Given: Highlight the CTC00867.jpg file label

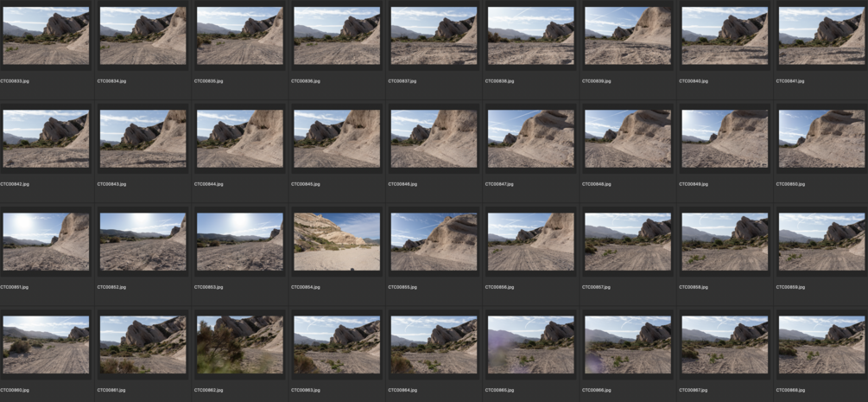Looking at the screenshot, I should tap(694, 391).
